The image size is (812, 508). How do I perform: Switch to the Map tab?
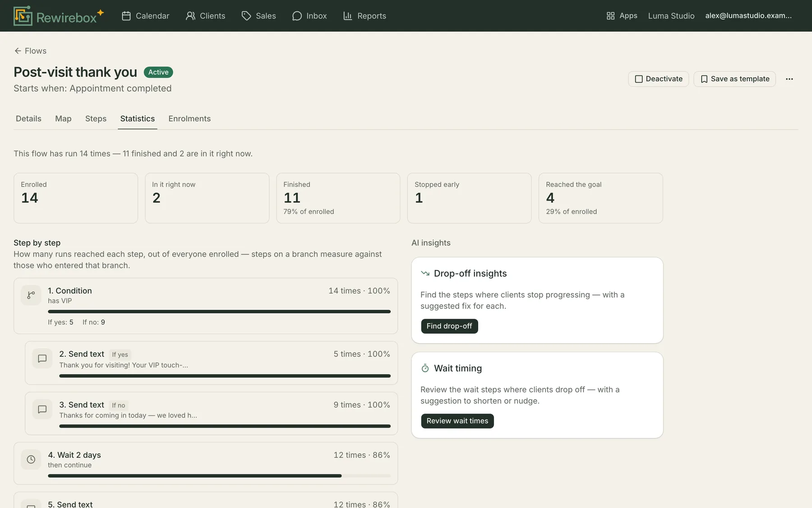tap(63, 119)
